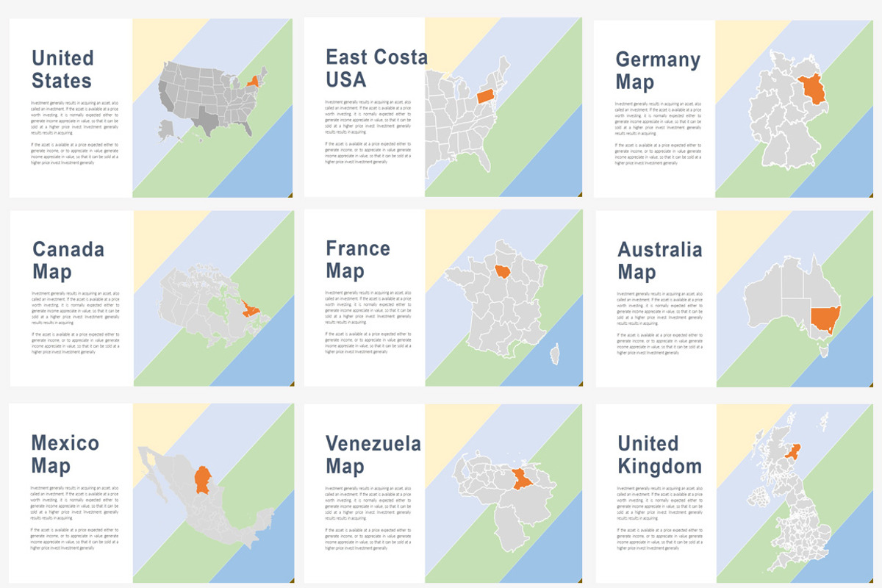Select dark gray Texas on United States map
The width and height of the screenshot is (882, 588).
(x=208, y=121)
